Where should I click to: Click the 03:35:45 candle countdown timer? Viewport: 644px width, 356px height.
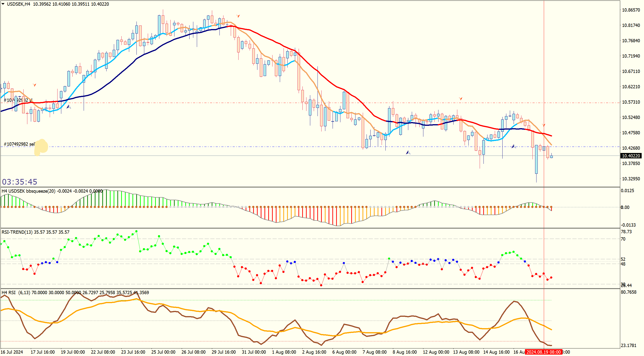click(x=20, y=182)
